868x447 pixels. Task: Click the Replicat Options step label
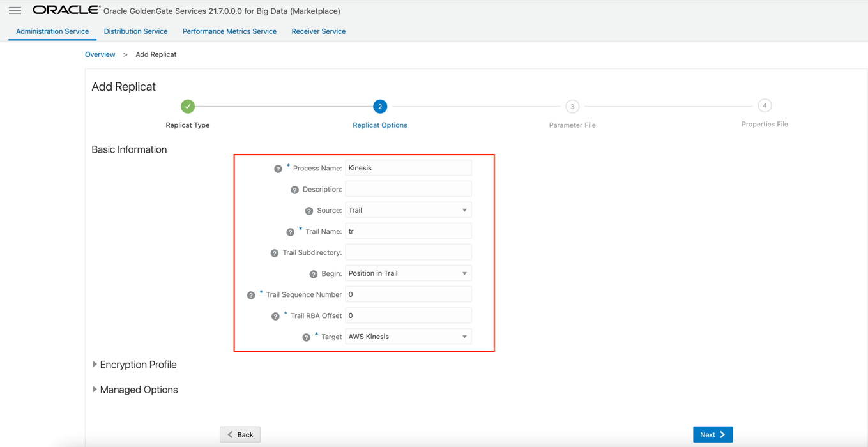click(x=380, y=125)
